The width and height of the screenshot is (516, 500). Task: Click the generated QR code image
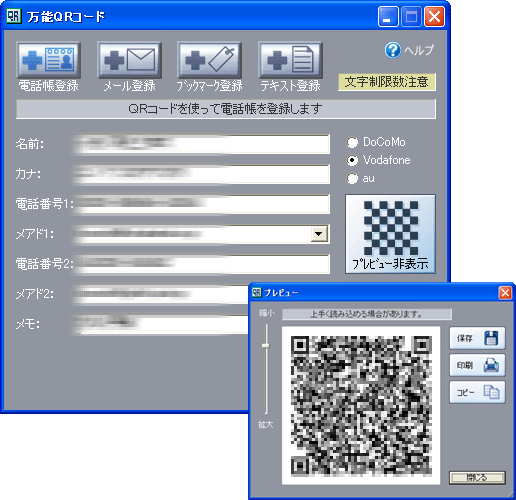pyautogui.click(x=361, y=406)
